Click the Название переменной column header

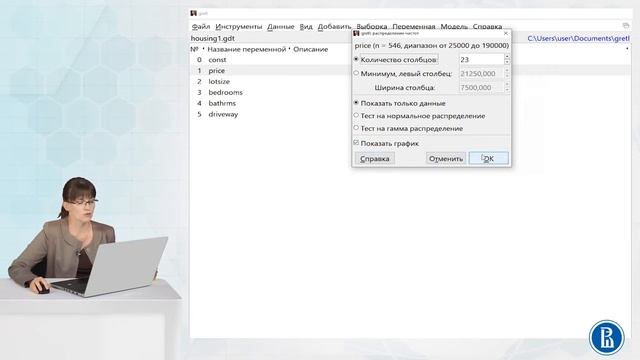247,49
